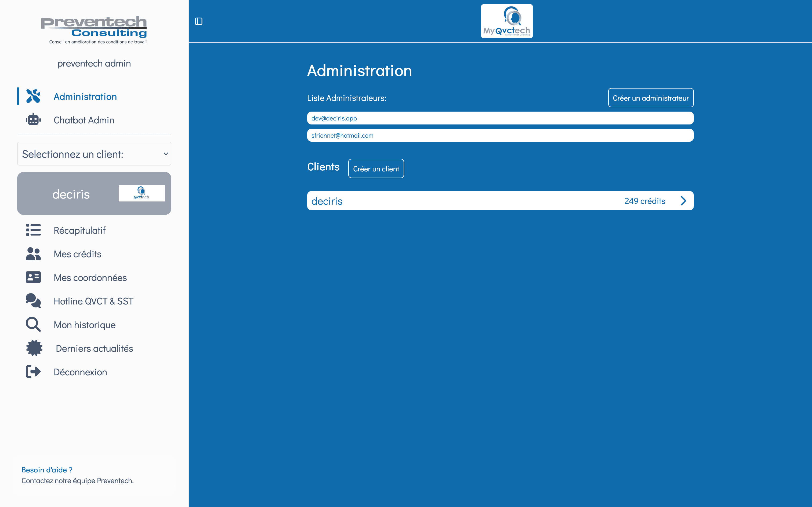Click the Derniers actualités badge icon
Screen dimensions: 812x507
[x=34, y=348]
